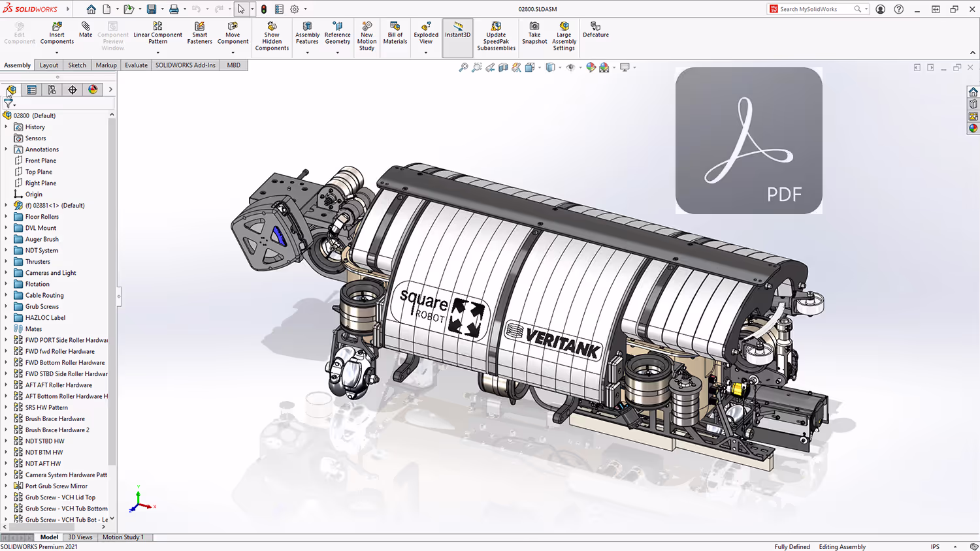Viewport: 980px width, 551px height.
Task: Open the 3D Views bottom tab
Action: coord(80,537)
